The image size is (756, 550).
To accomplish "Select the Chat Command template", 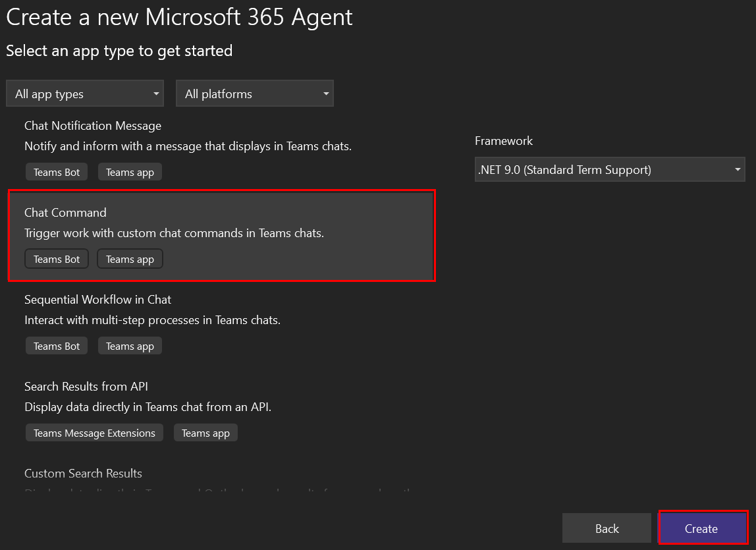I will click(222, 235).
